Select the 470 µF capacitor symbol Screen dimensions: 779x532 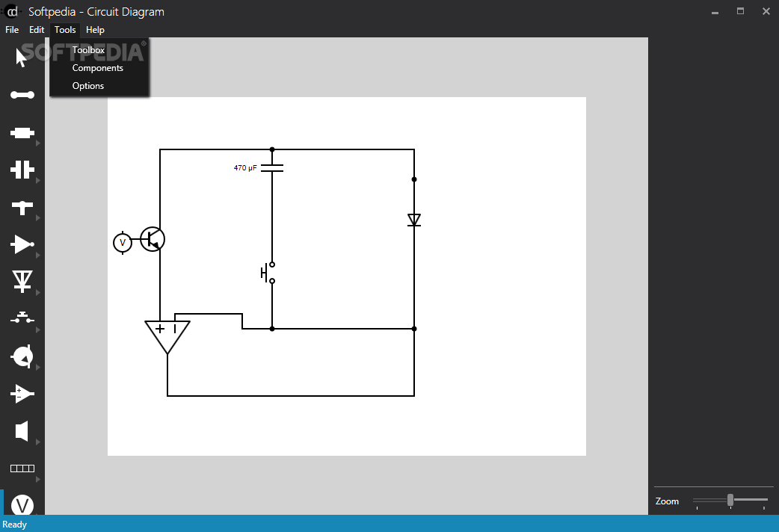click(x=272, y=168)
